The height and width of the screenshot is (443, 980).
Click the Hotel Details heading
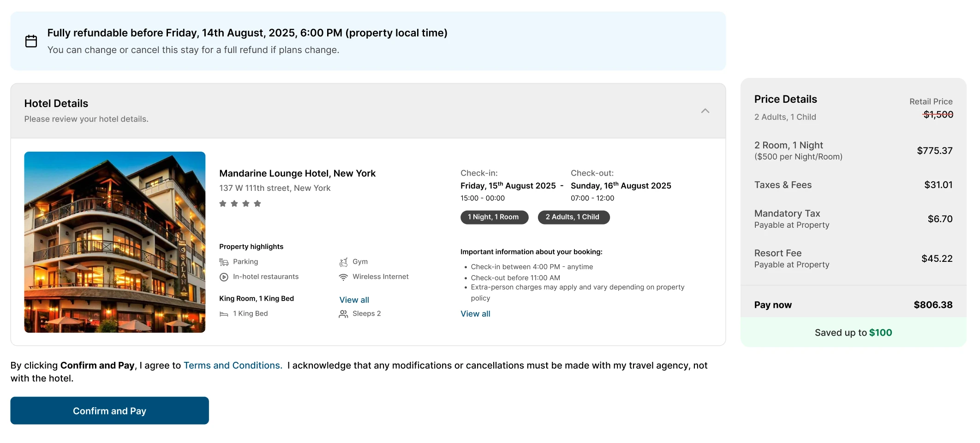[56, 103]
